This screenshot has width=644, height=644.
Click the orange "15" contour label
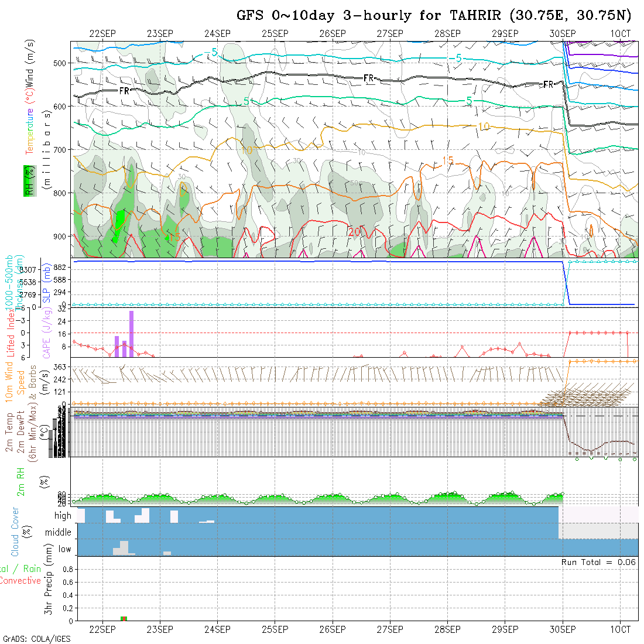(447, 160)
